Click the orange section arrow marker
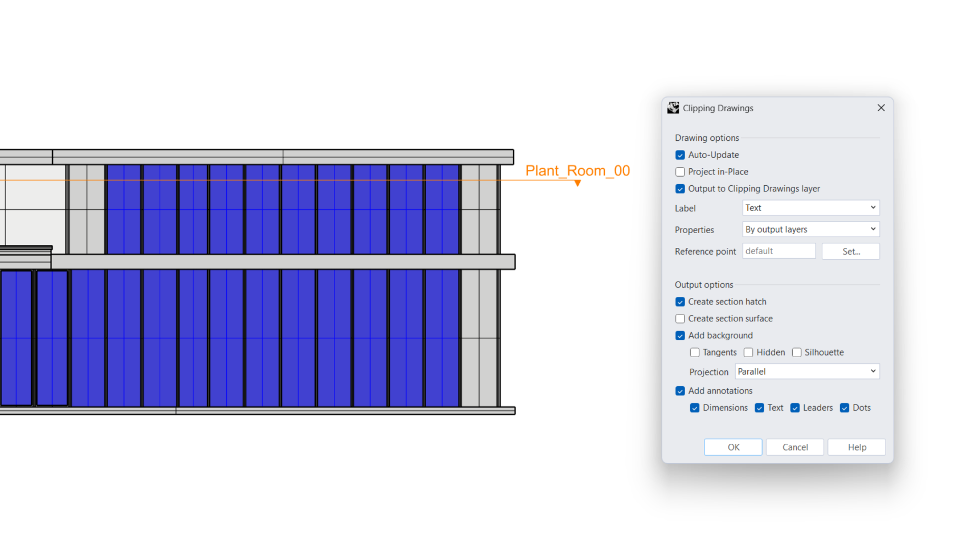This screenshot has width=980, height=551. tap(577, 183)
